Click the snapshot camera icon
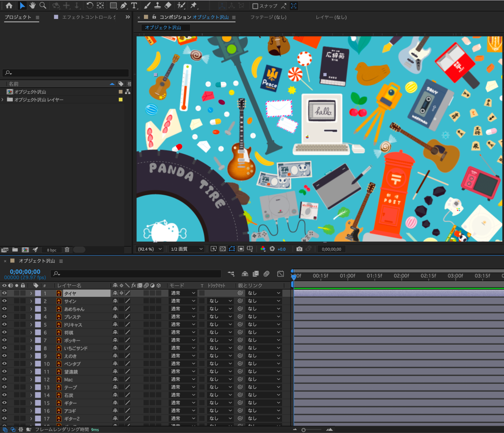This screenshot has width=504, height=433. pos(299,249)
